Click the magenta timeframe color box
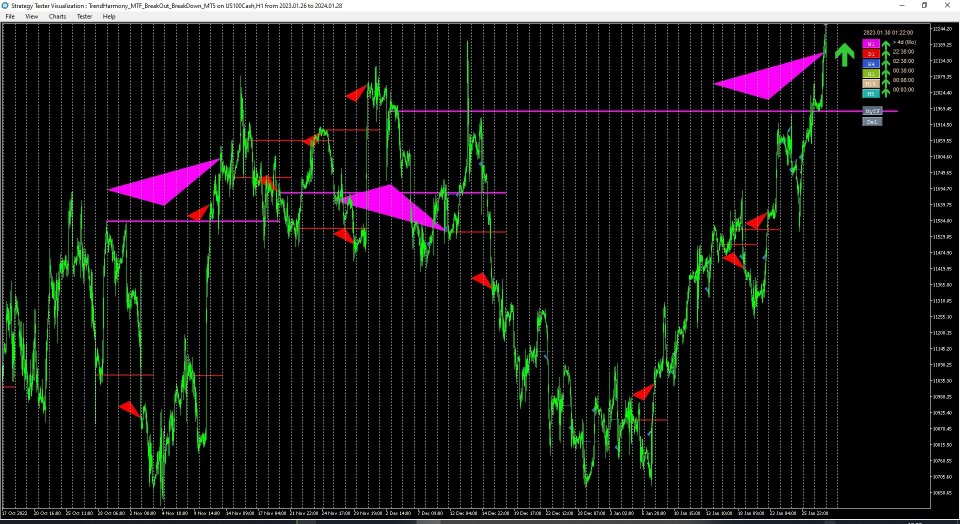 871,44
